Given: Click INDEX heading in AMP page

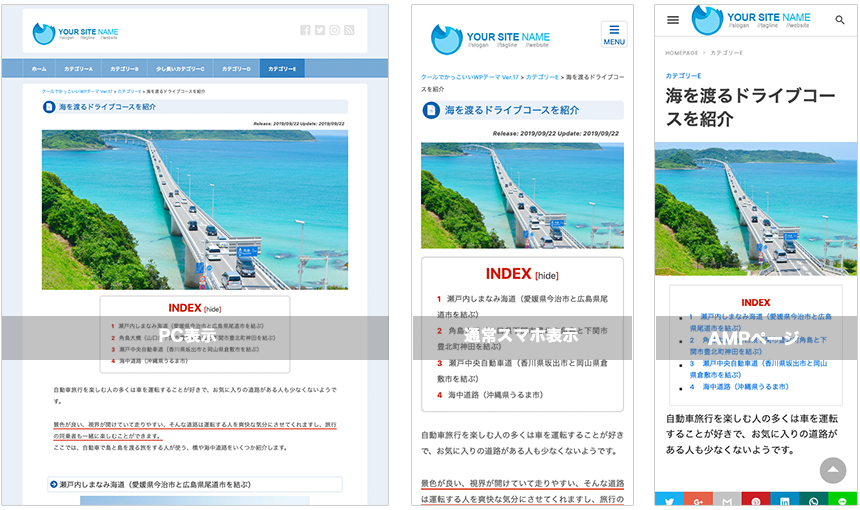Looking at the screenshot, I should 756,303.
